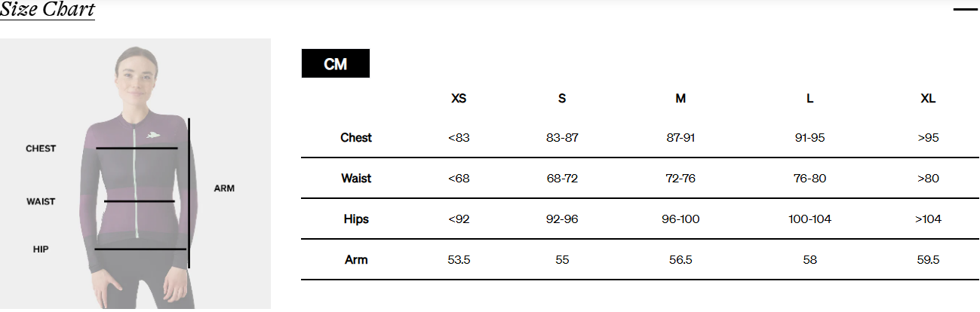This screenshot has width=980, height=312.
Task: Click the XS size column header
Action: coord(459,99)
